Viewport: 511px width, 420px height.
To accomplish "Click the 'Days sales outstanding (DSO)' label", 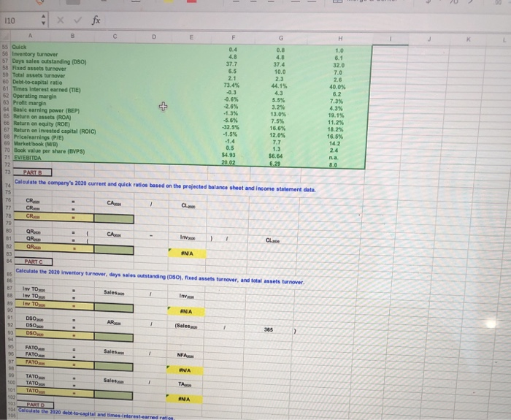I will (49, 61).
